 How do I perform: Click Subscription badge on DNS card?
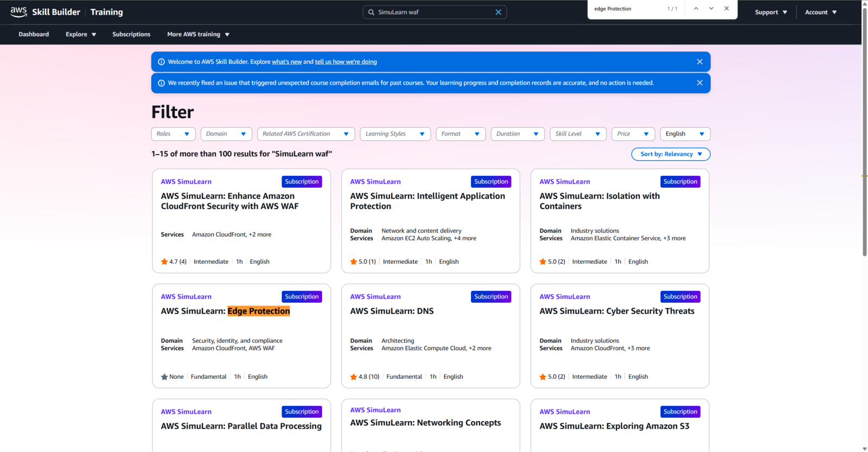tap(491, 297)
